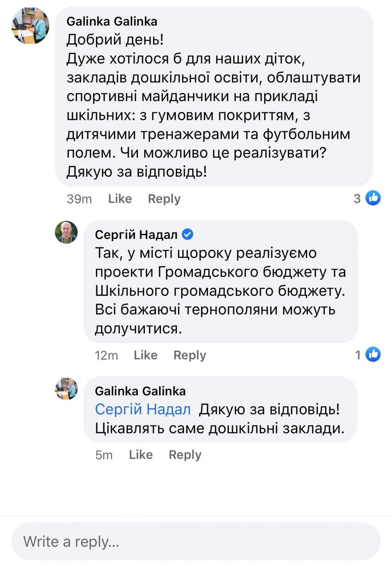
Task: Open Сергій Надал's profile picture
Action: (x=66, y=232)
